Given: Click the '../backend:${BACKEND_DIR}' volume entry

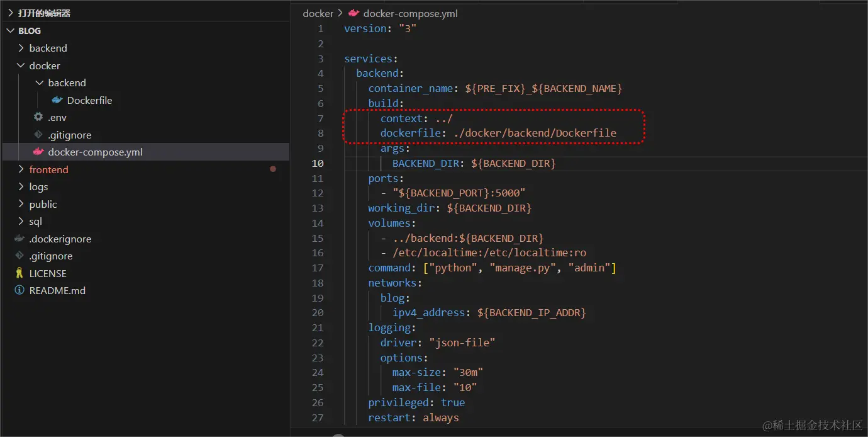Looking at the screenshot, I should tap(468, 238).
